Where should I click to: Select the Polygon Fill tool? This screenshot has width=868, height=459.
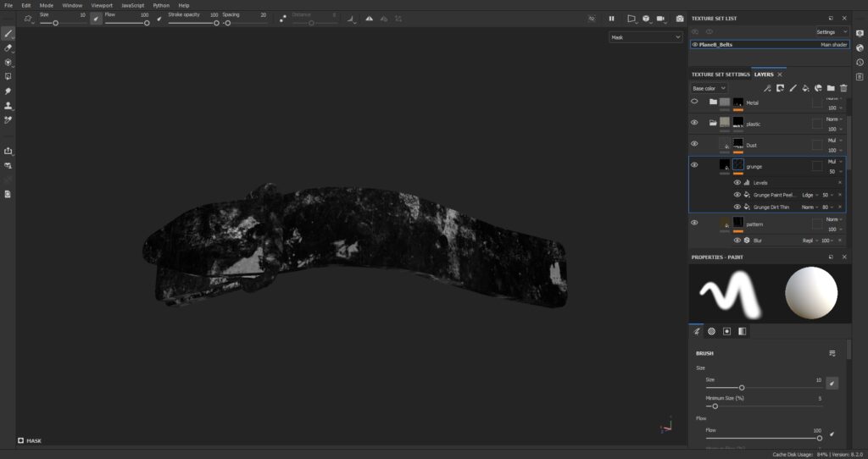[8, 76]
